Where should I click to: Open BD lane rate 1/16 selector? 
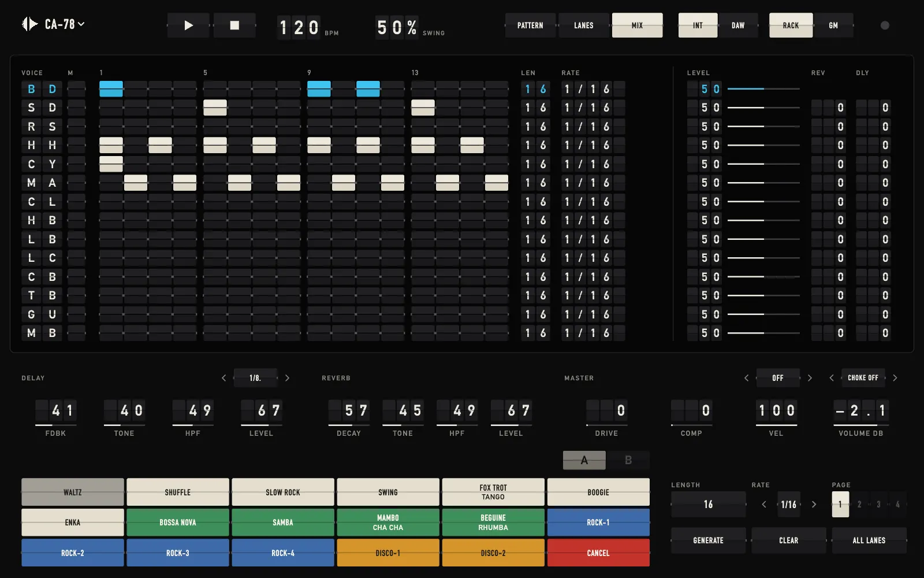pyautogui.click(x=593, y=89)
